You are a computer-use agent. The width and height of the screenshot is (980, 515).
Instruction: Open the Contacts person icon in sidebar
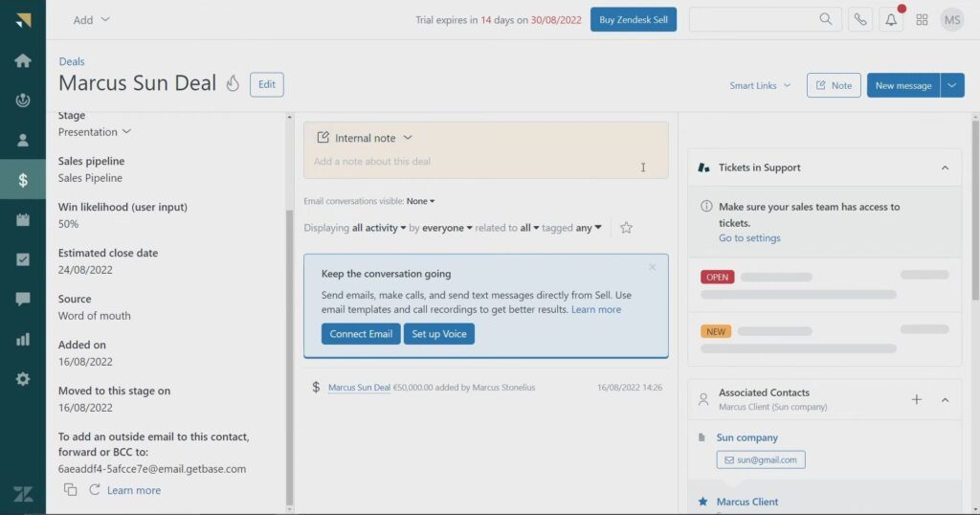click(23, 140)
